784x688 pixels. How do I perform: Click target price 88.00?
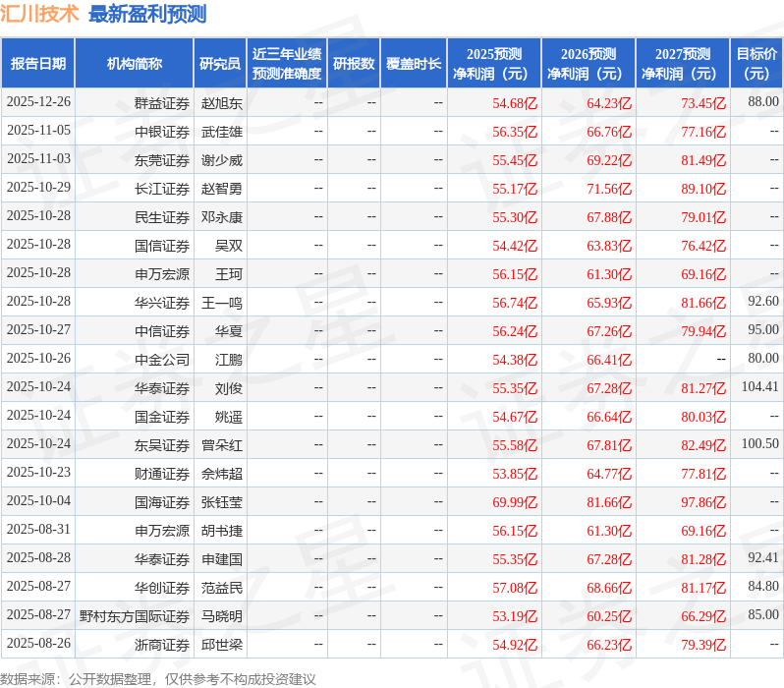[x=763, y=101]
